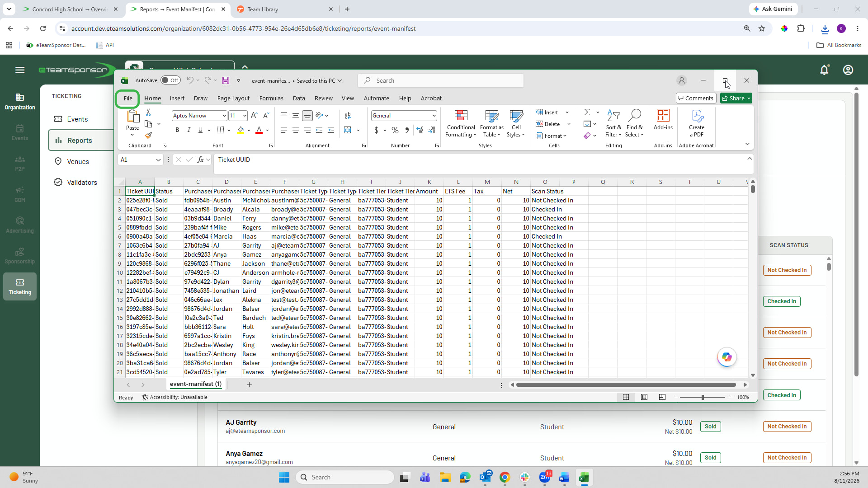Click the Undo arrow icon
The width and height of the screenshot is (868, 488).
point(190,80)
